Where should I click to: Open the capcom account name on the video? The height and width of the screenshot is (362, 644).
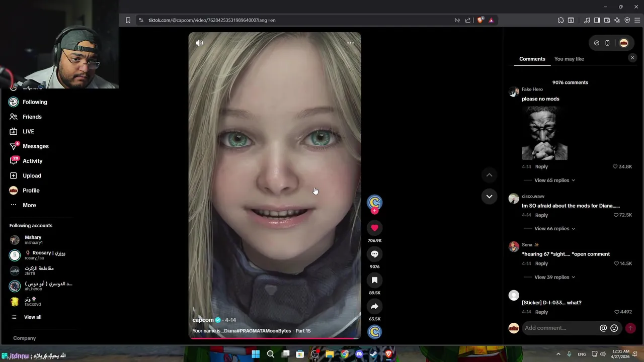click(203, 320)
